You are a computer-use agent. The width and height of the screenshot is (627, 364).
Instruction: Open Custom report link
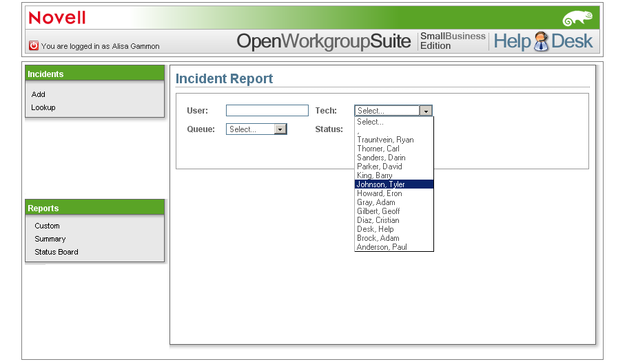[x=47, y=226]
